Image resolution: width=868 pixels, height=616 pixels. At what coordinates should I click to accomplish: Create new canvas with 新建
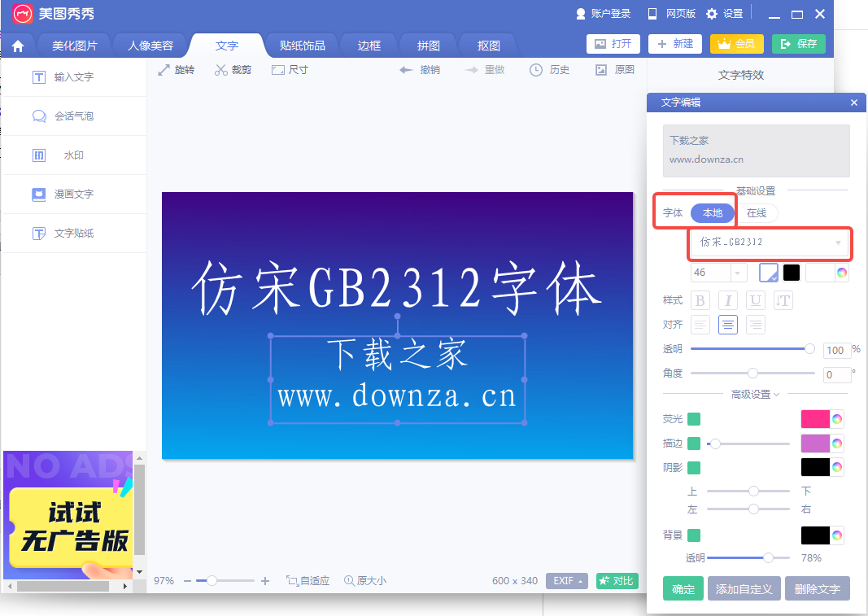675,44
